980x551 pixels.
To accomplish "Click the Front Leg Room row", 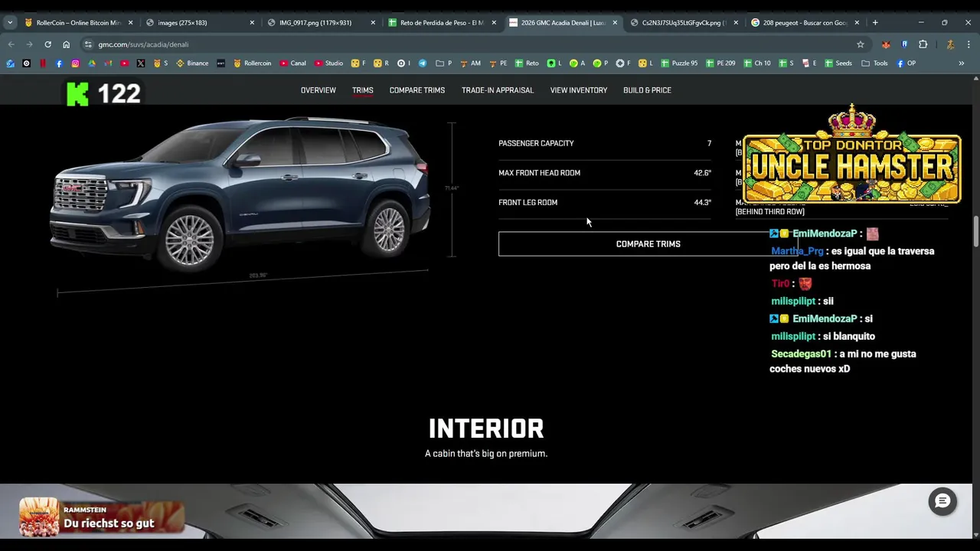I will click(605, 203).
